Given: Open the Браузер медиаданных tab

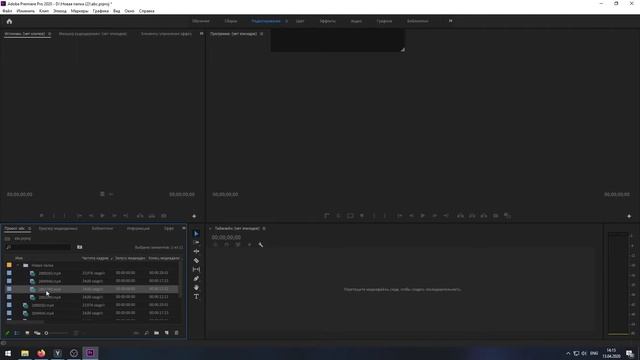Looking at the screenshot, I should (58, 229).
